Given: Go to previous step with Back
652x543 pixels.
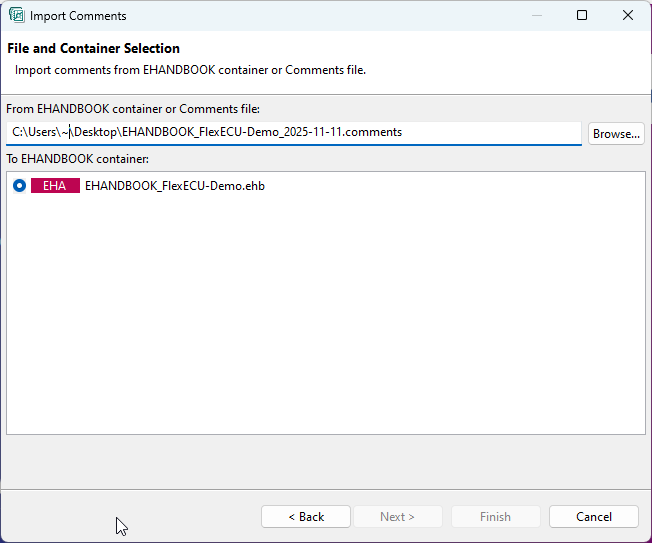Looking at the screenshot, I should click(305, 517).
